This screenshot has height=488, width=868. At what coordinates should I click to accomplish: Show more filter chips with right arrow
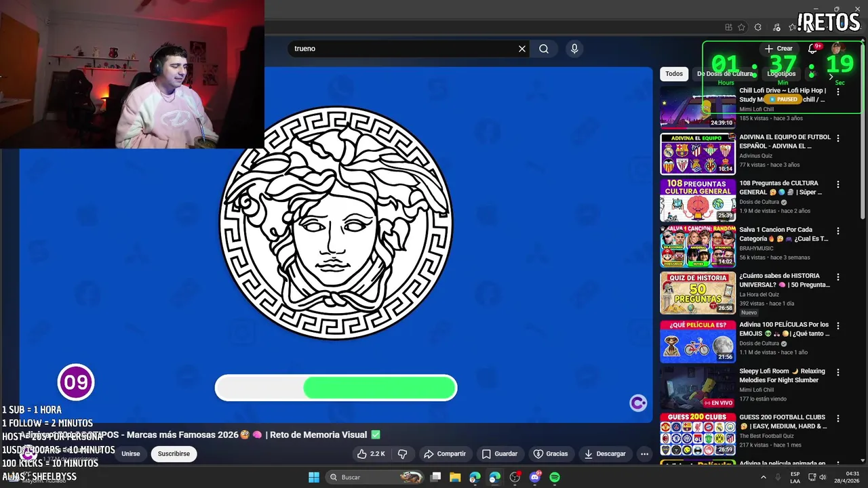click(831, 77)
